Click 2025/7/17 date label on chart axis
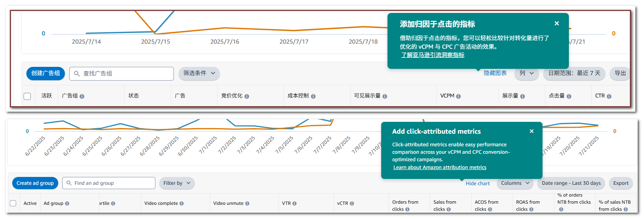644x219 pixels. [294, 42]
